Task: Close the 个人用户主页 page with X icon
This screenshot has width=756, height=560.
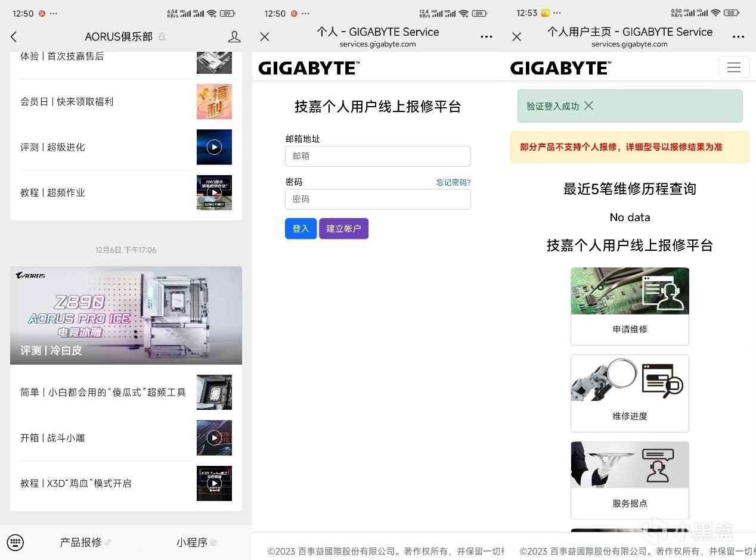Action: pyautogui.click(x=517, y=37)
